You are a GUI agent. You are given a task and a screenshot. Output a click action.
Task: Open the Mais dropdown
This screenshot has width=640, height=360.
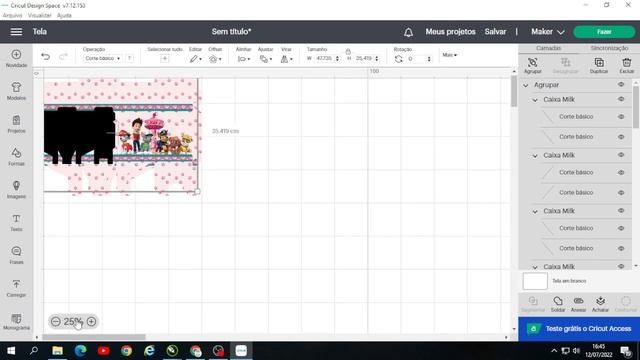(449, 55)
